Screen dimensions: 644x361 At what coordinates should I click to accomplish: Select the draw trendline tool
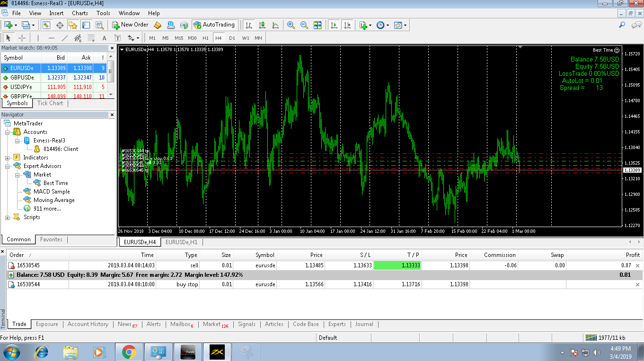point(65,38)
